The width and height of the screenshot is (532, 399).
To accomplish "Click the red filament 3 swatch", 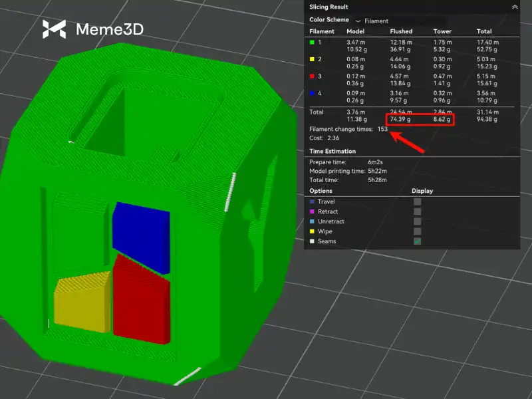I will tap(312, 76).
